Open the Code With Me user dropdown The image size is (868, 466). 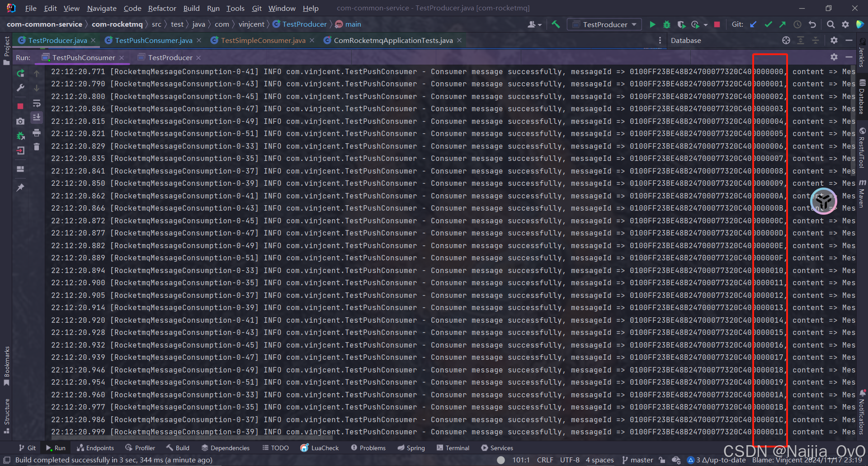534,24
